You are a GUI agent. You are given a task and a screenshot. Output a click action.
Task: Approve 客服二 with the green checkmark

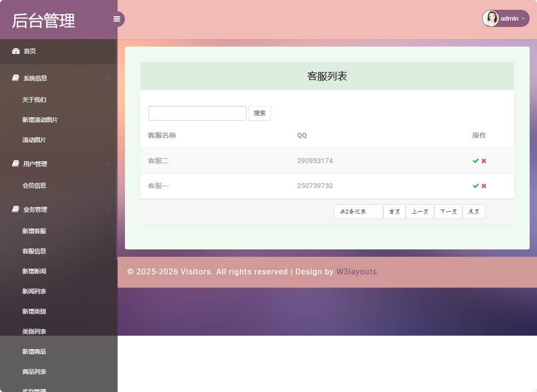(475, 160)
